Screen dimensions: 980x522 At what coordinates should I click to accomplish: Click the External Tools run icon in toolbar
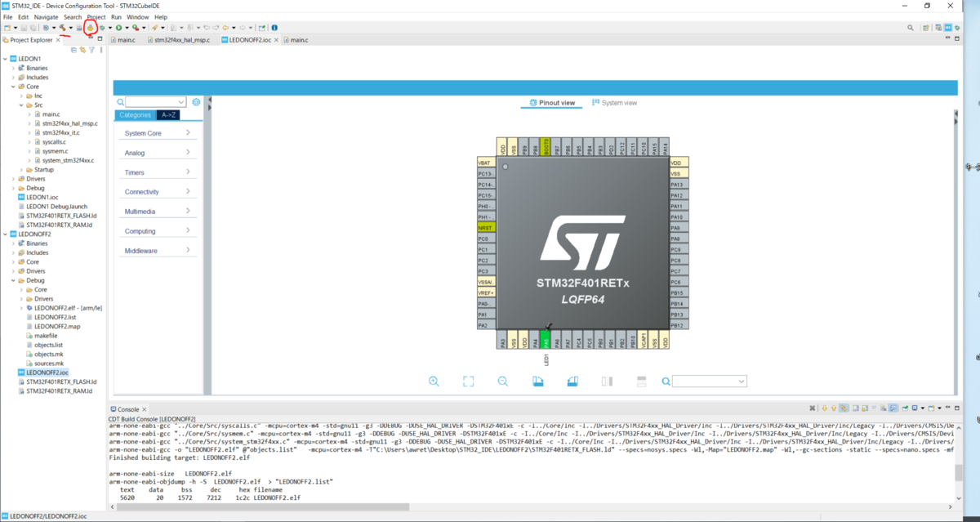point(136,28)
